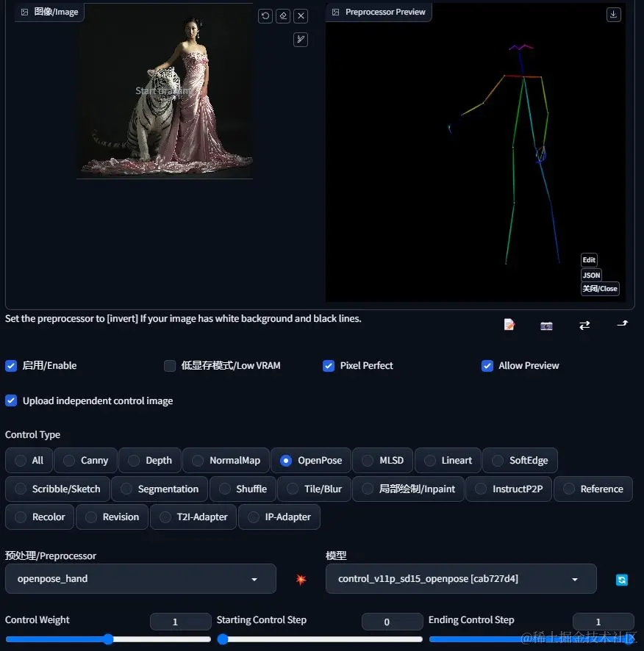Screen dimensions: 644x651
Task: Download the preprocessor preview image
Action: (x=613, y=15)
